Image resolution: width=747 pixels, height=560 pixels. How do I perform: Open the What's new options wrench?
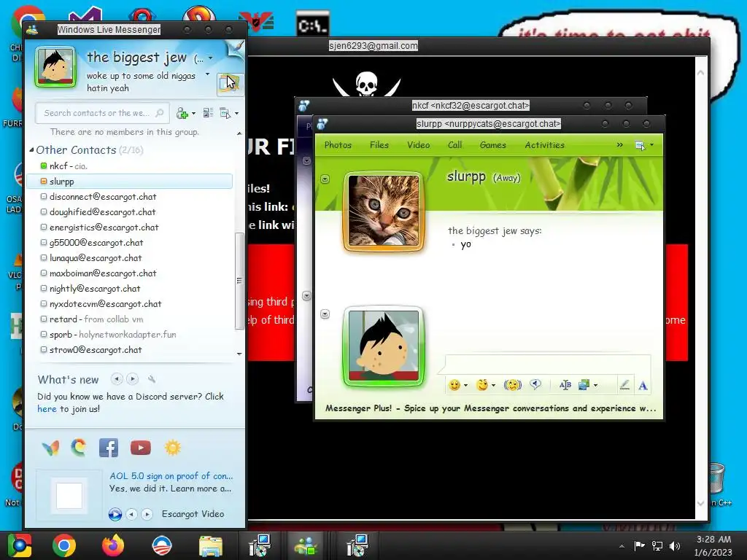point(152,379)
